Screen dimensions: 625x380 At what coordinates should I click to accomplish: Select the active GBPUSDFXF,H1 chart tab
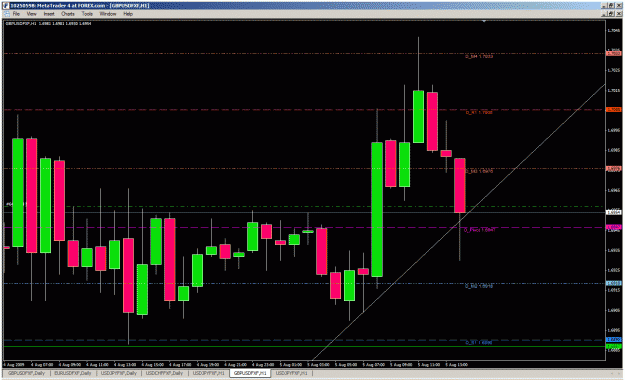click(x=250, y=373)
